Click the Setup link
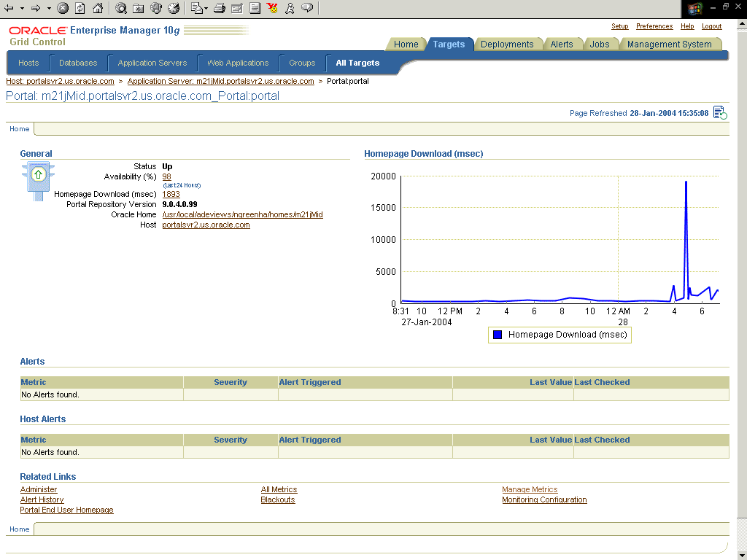 point(620,26)
